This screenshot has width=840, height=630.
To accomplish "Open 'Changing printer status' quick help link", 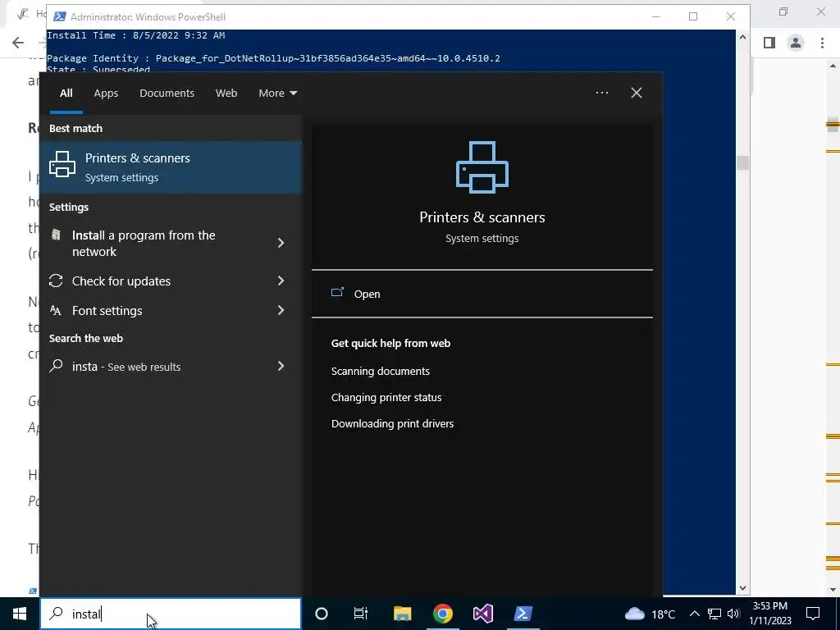I will (386, 398).
